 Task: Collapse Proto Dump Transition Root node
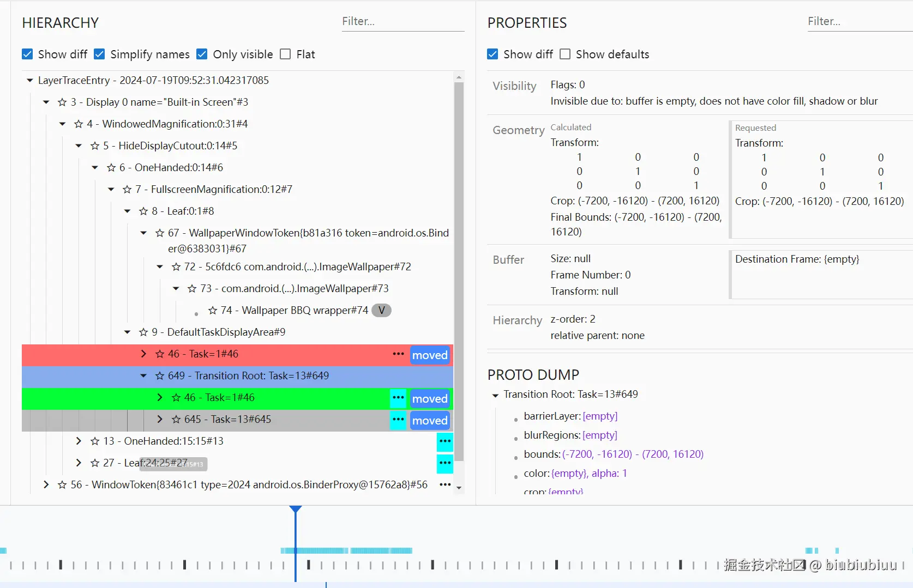(x=495, y=395)
